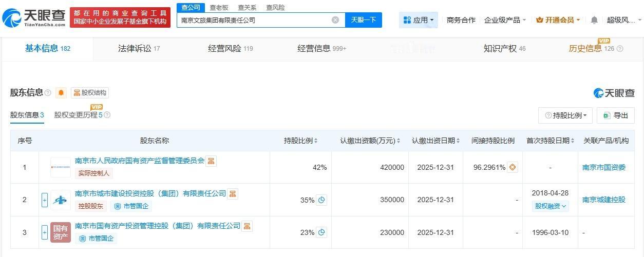Open shareholder 南京市国有资产投资管理控股（集团）有限责任公司
The height and width of the screenshot is (257, 644).
pyautogui.click(x=158, y=226)
